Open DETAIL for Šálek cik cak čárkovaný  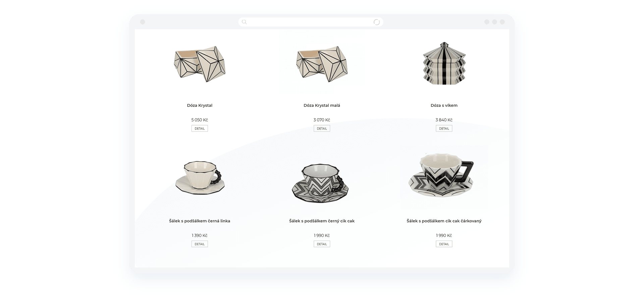click(444, 244)
